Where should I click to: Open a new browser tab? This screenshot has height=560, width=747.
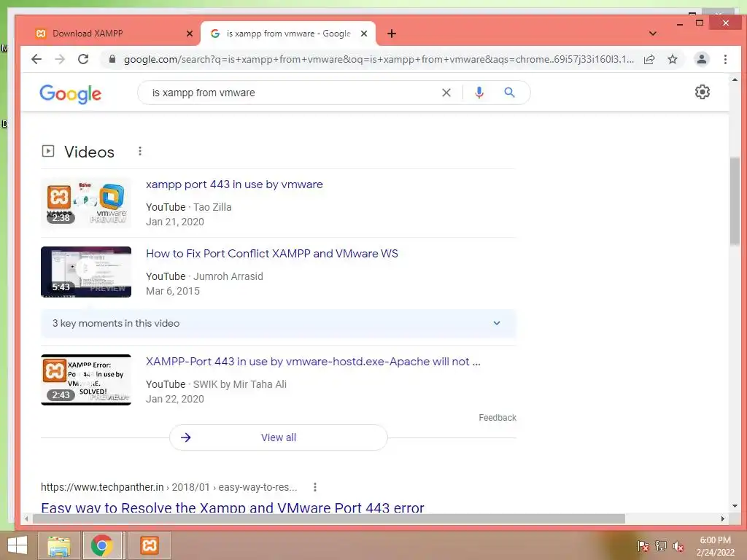pos(392,34)
